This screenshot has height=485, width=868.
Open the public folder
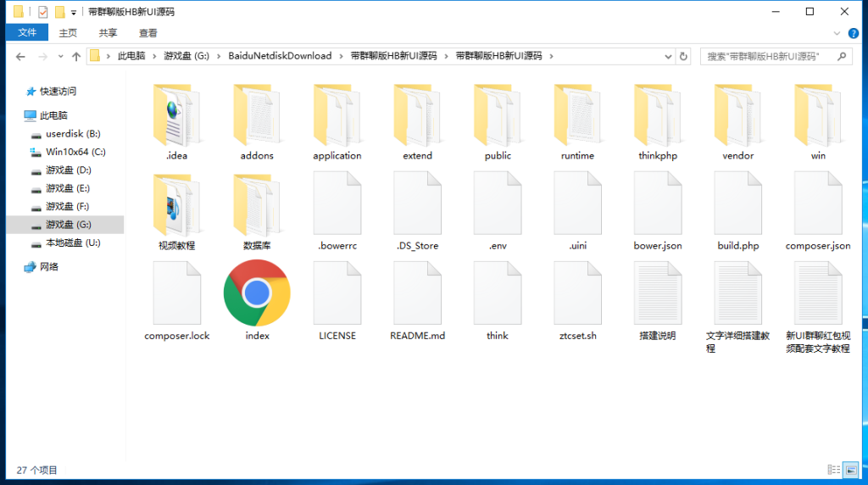[x=498, y=122]
